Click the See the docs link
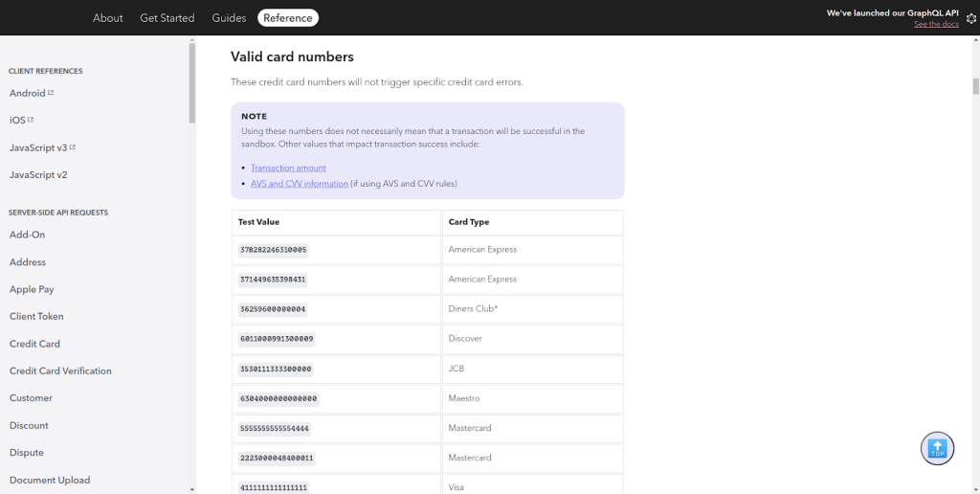 click(x=936, y=24)
